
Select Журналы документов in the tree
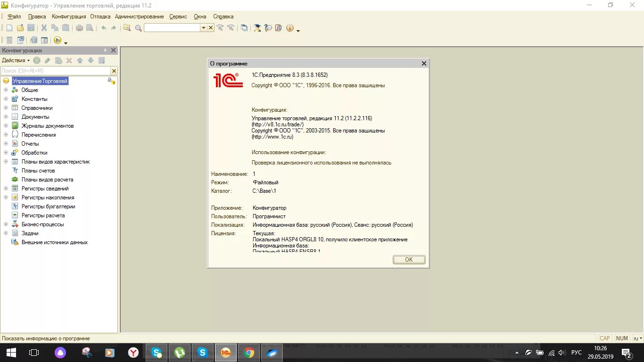(48, 126)
